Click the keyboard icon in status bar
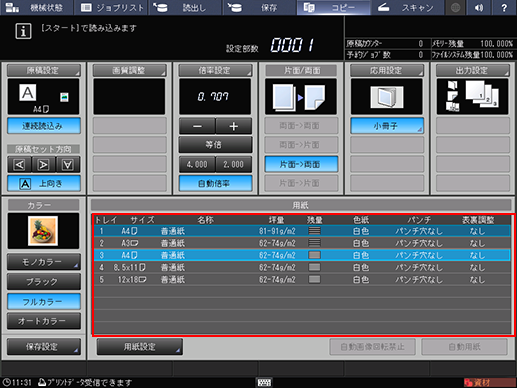 (x=264, y=382)
